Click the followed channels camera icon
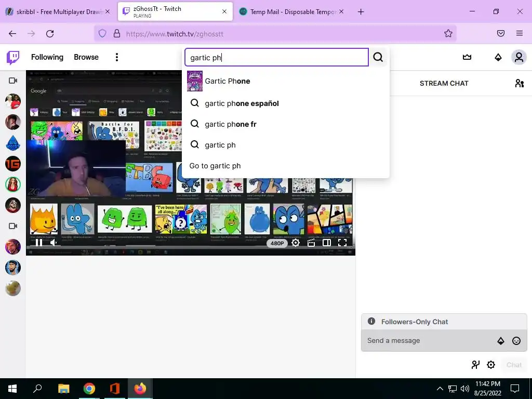The width and height of the screenshot is (532, 399). (x=13, y=81)
